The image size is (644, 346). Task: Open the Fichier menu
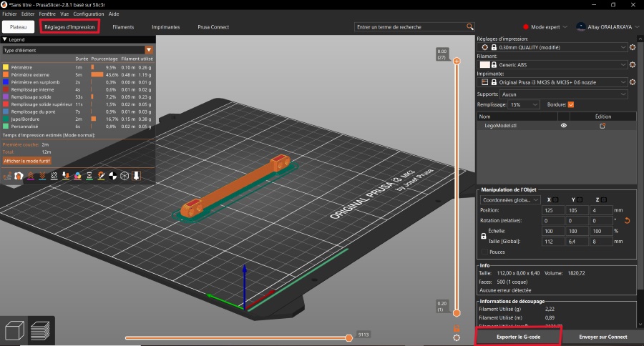9,14
